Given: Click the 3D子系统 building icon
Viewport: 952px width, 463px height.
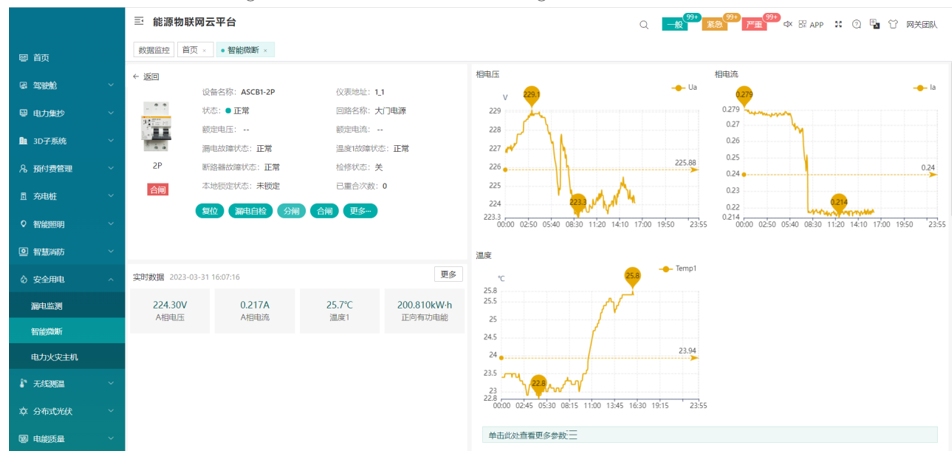Looking at the screenshot, I should tap(24, 141).
